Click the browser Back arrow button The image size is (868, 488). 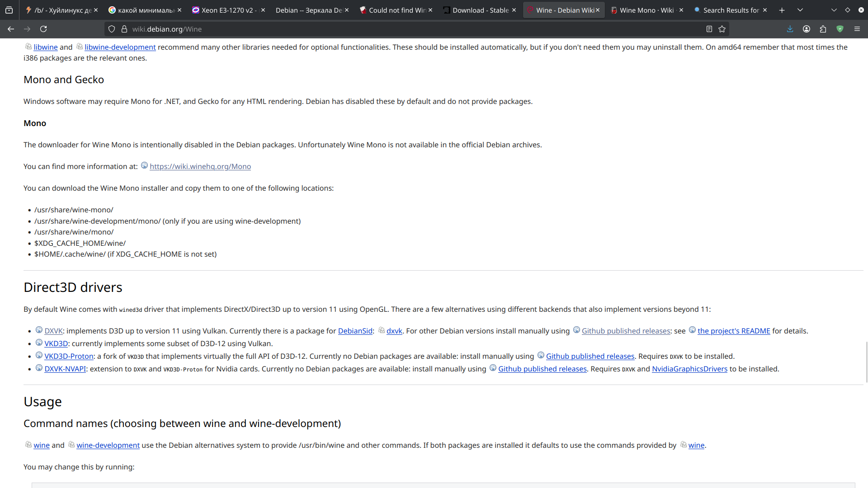11,29
